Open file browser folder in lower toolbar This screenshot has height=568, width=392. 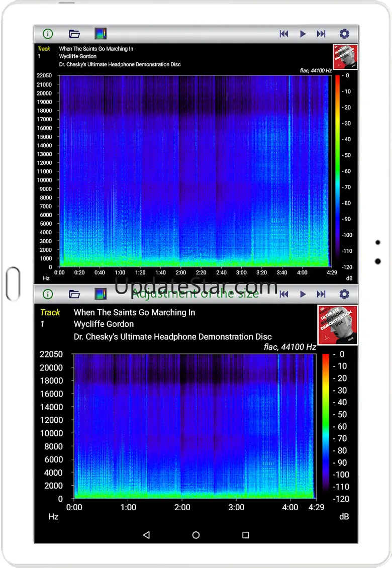tap(74, 294)
